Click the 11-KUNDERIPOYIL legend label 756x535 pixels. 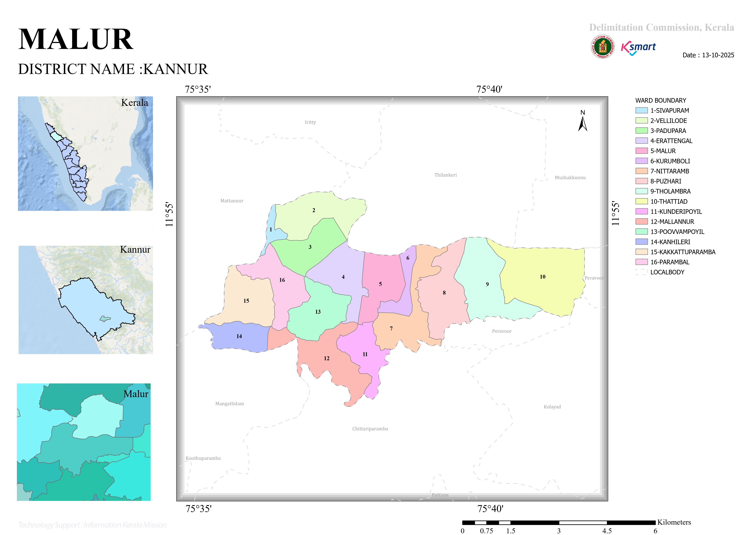(x=676, y=212)
